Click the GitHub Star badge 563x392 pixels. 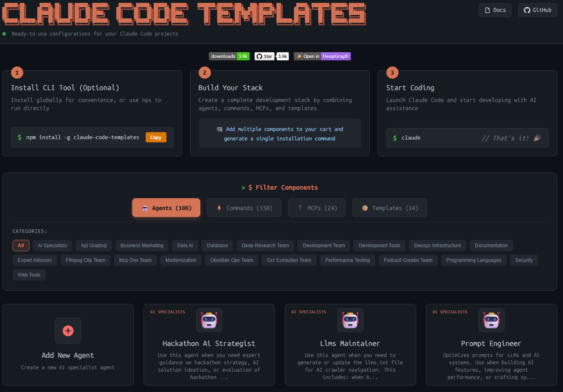[x=265, y=56]
